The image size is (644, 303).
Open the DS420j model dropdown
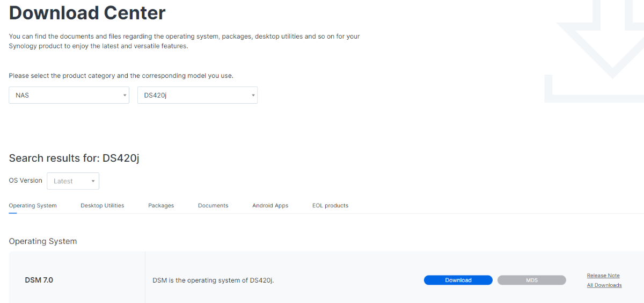[197, 95]
